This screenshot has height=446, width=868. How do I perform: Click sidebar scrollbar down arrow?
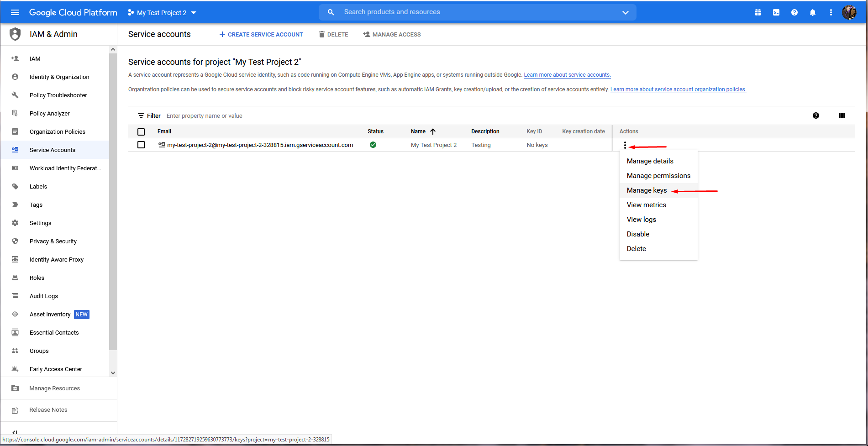113,373
